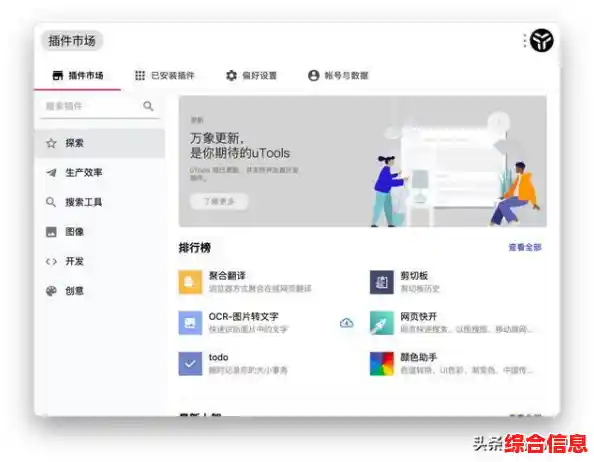Click 查看全部 link beside 排行榜
The image size is (594, 462).
pyautogui.click(x=525, y=247)
